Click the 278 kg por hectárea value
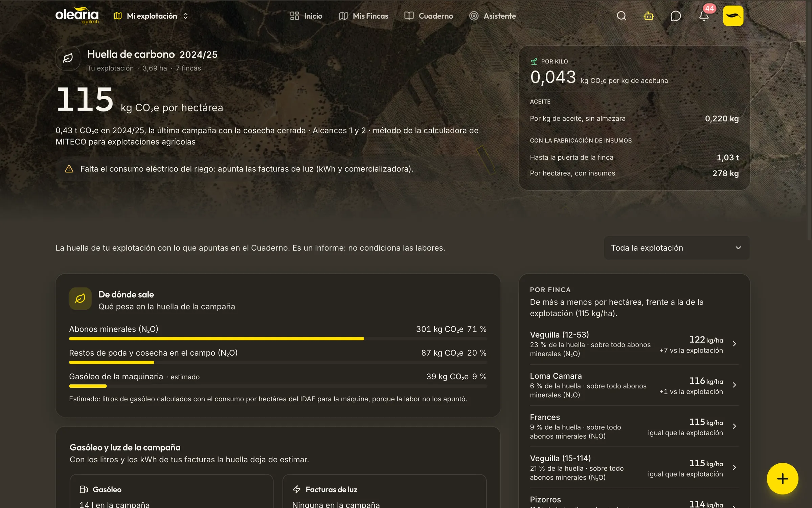 tap(725, 173)
